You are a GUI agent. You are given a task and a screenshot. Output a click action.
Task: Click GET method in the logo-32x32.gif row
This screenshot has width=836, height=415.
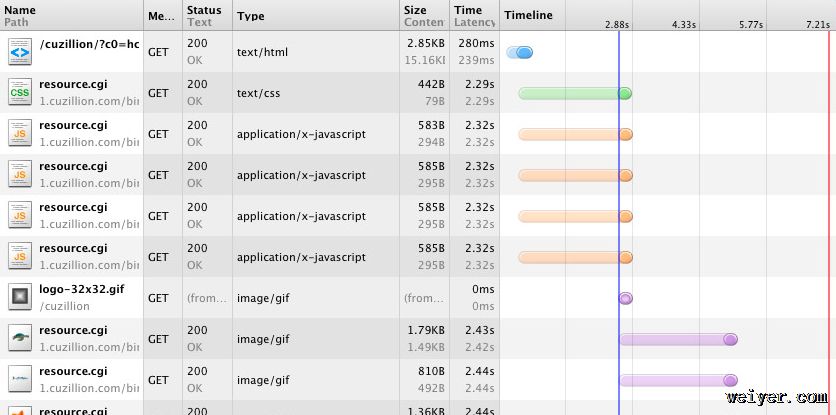point(158,298)
